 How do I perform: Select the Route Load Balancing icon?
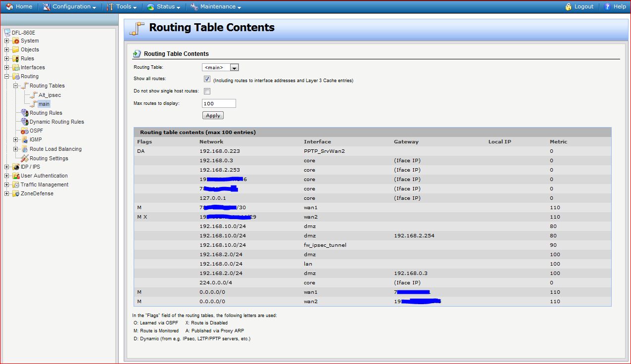tap(25, 149)
